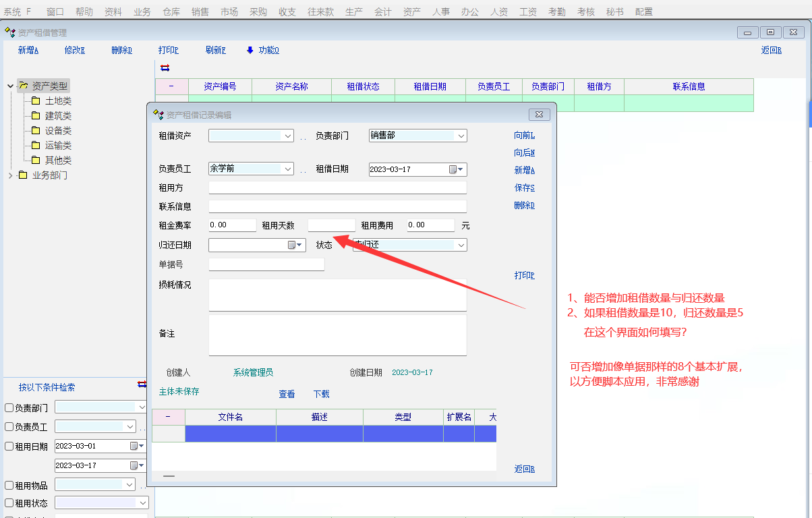
Task: Check the 租用状态 filter checkbox
Action: [9, 504]
